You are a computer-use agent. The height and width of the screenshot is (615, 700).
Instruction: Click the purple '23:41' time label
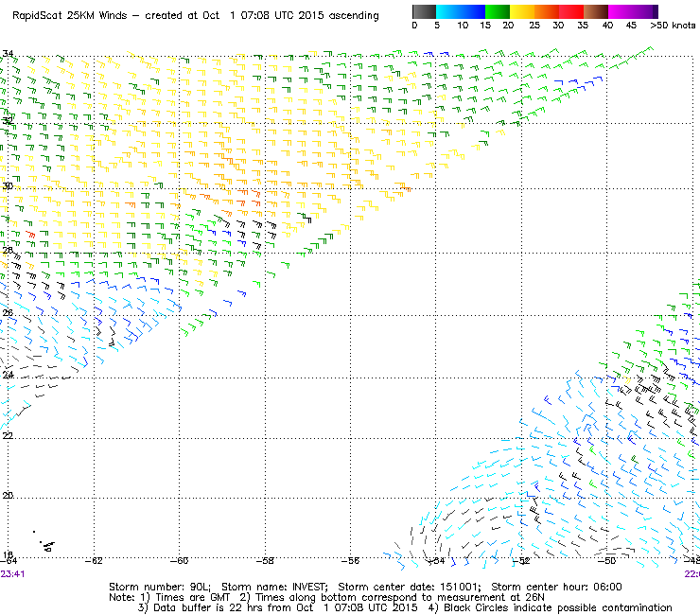click(12, 574)
